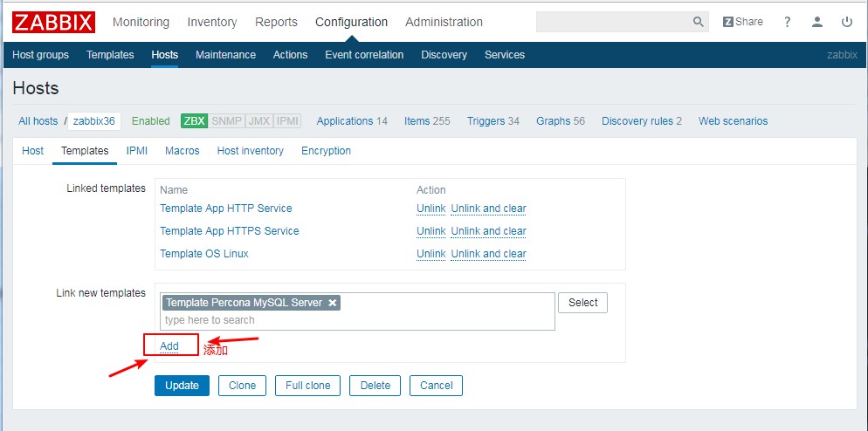The width and height of the screenshot is (868, 431).
Task: Switch to the Host inventory tab
Action: tap(250, 151)
